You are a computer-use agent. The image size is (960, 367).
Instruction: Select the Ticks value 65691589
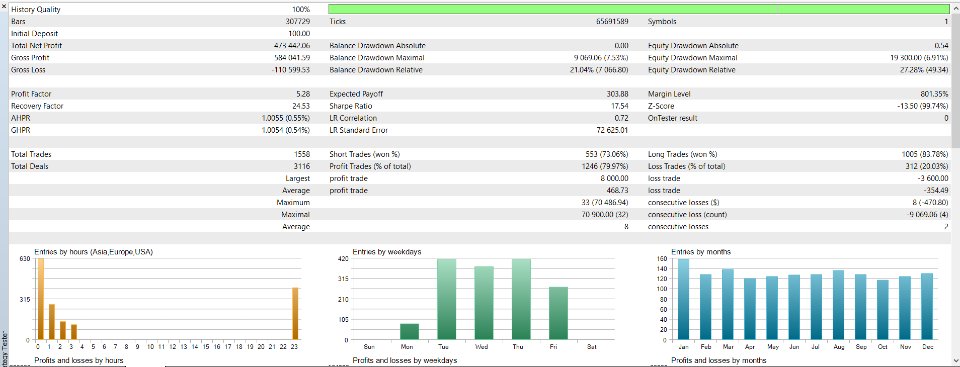tap(613, 21)
